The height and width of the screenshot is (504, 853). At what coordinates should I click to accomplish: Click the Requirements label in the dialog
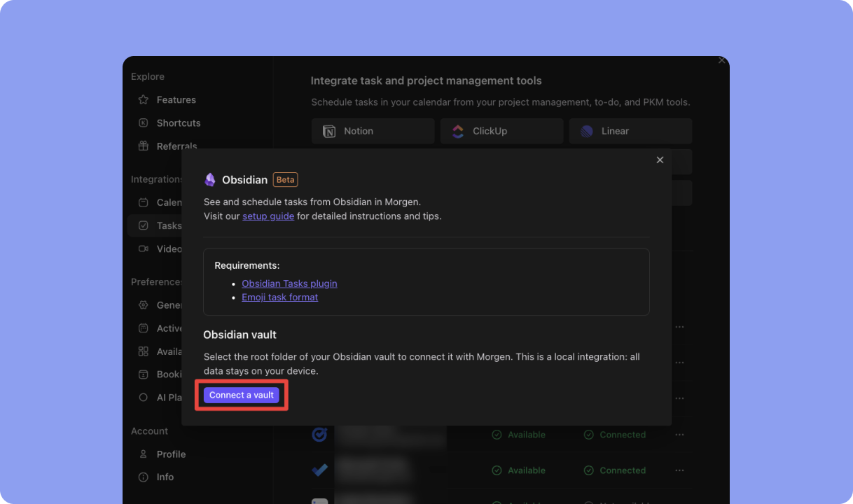click(x=247, y=265)
